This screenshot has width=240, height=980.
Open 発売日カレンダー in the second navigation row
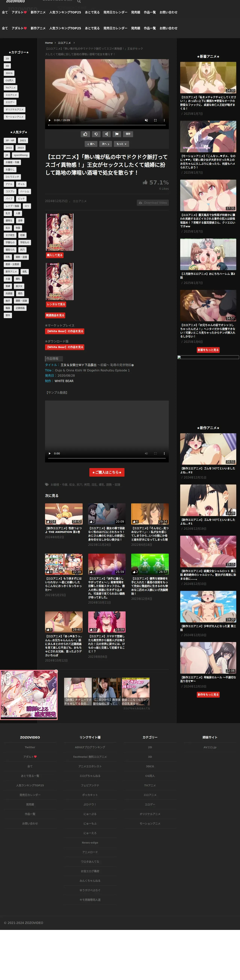pos(115,29)
